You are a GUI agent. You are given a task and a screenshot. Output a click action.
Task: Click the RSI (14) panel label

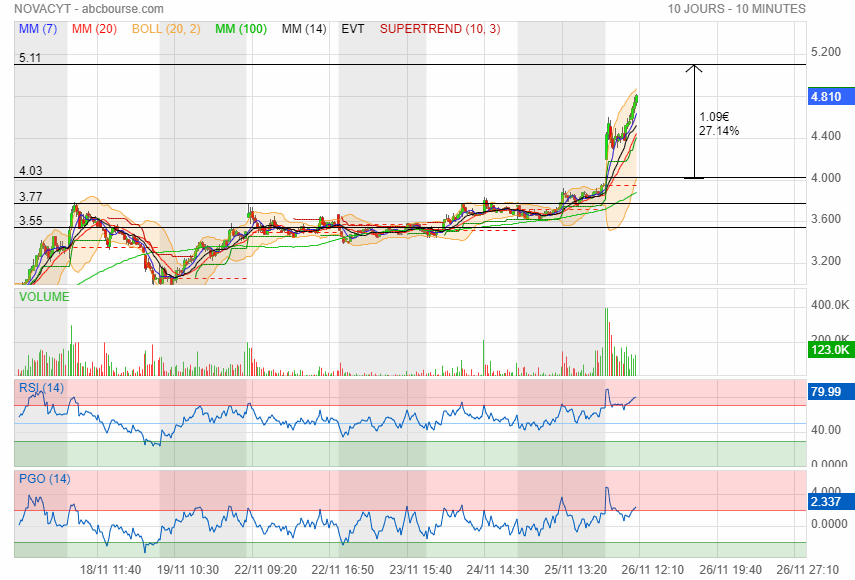tap(41, 388)
